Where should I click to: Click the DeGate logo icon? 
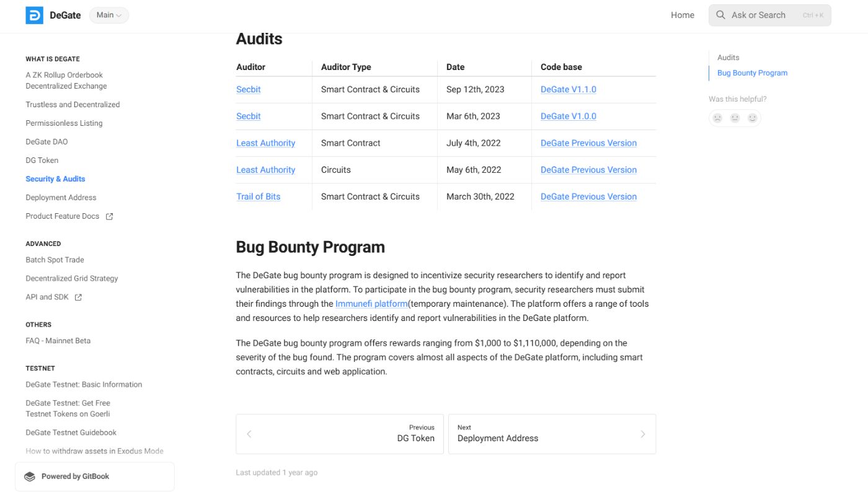point(34,15)
